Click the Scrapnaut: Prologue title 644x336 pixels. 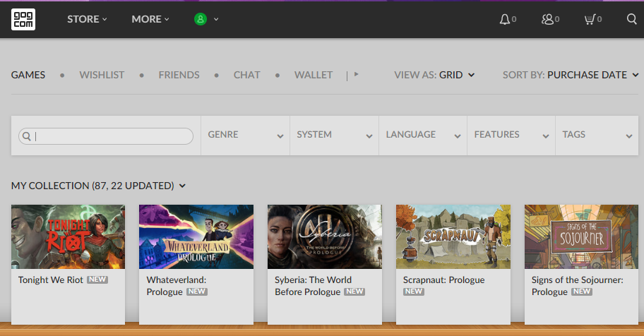(444, 280)
